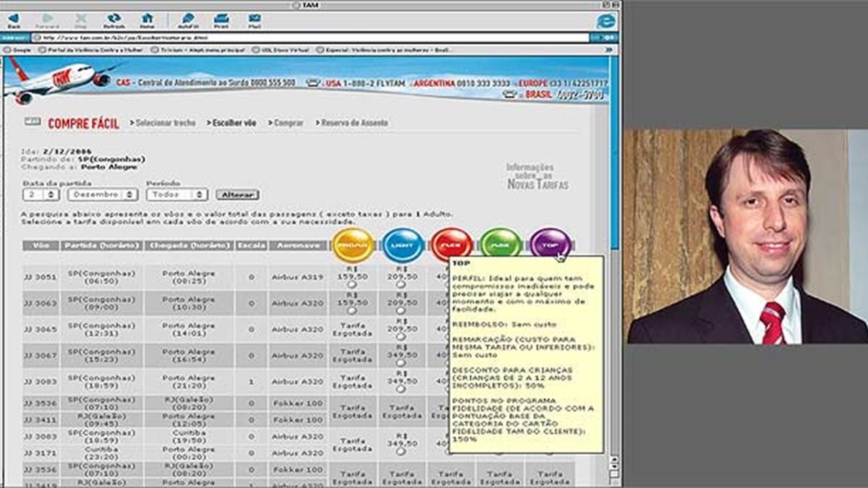Go to Selecionar trecho step
The height and width of the screenshot is (488, 868).
point(165,123)
